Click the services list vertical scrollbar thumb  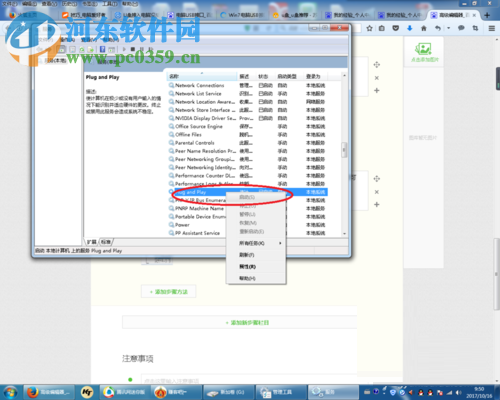pyautogui.click(x=344, y=150)
